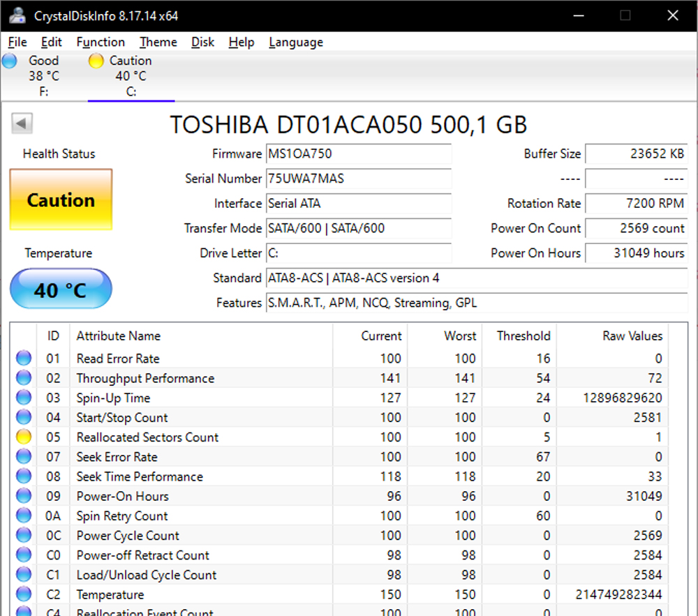This screenshot has width=698, height=616.
Task: Click the yellow Caution health status button
Action: tap(61, 200)
